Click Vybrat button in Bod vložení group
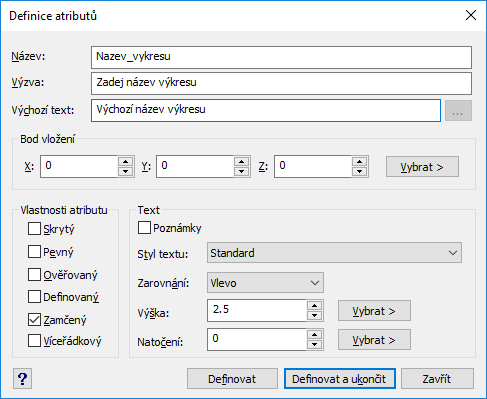Screen dimensions: 487x399 pyautogui.click(x=422, y=167)
